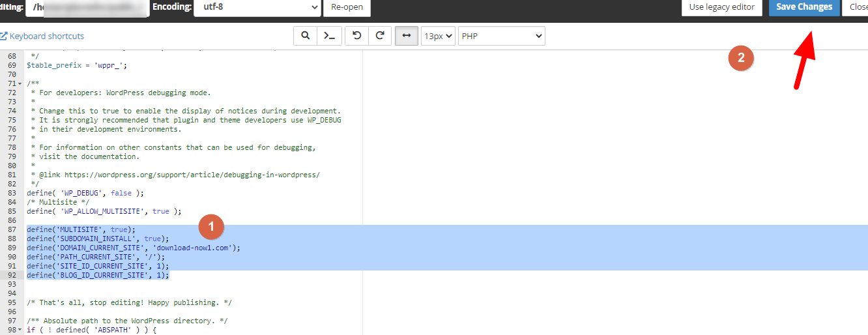
Task: Open the PHP language mode dropdown
Action: (x=501, y=36)
